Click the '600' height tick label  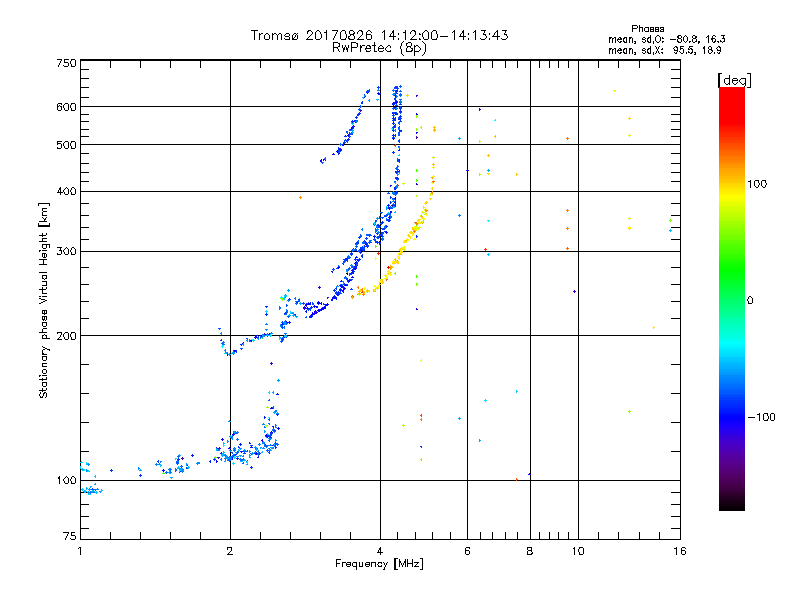click(66, 107)
